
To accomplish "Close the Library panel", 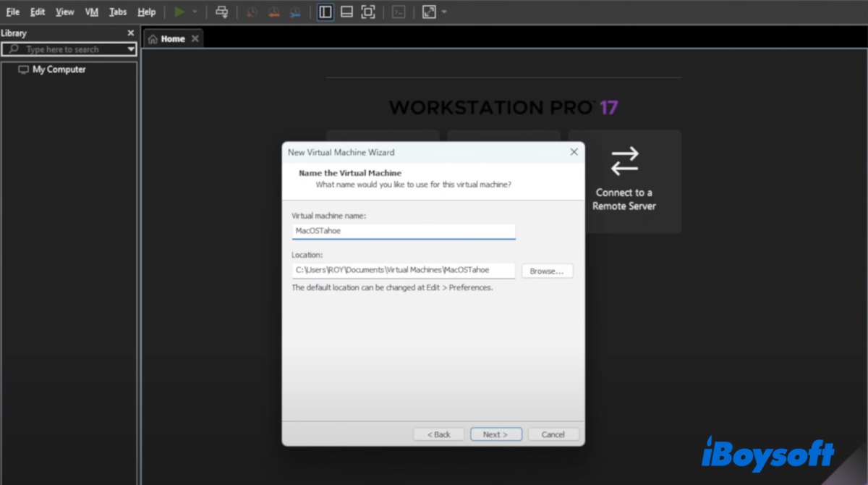I will pyautogui.click(x=131, y=33).
